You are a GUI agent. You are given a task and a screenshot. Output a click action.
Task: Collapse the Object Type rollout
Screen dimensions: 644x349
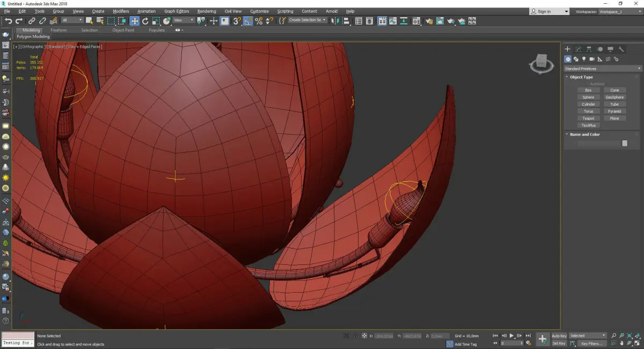(x=581, y=77)
